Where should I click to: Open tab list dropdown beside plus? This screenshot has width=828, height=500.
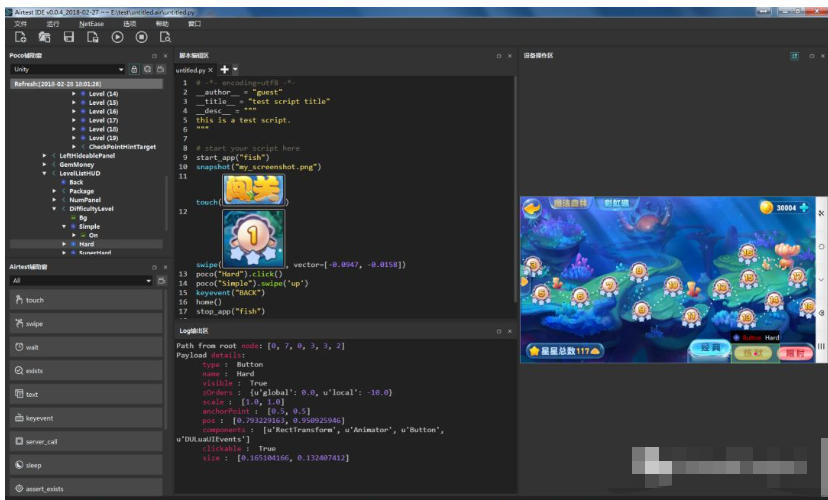pos(235,69)
